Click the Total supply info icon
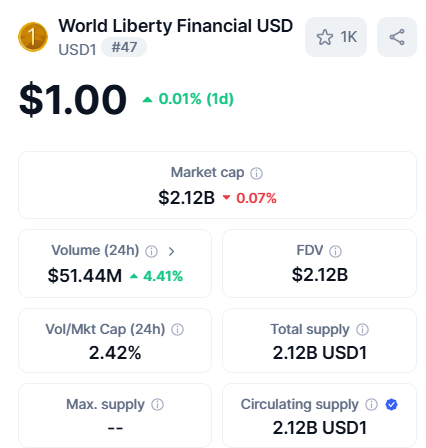Viewport: 426px width, 448px height. [362, 330]
